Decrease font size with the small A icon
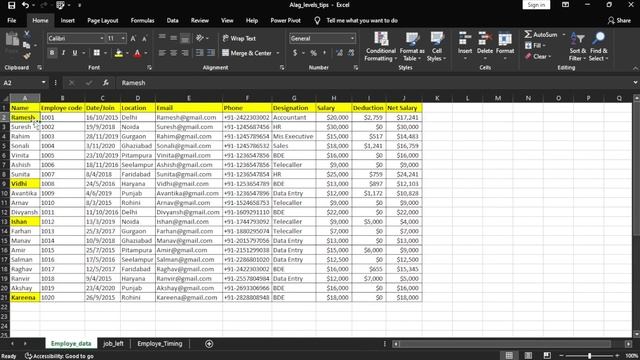 point(144,38)
